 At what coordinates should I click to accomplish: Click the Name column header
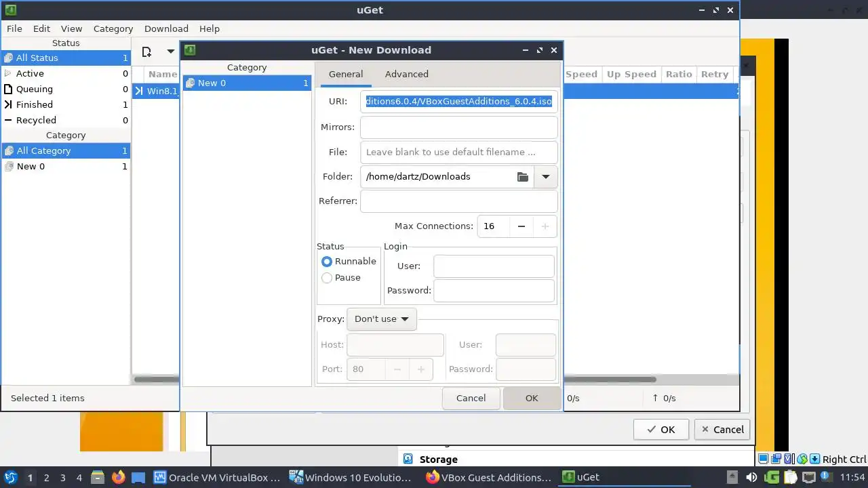point(162,75)
